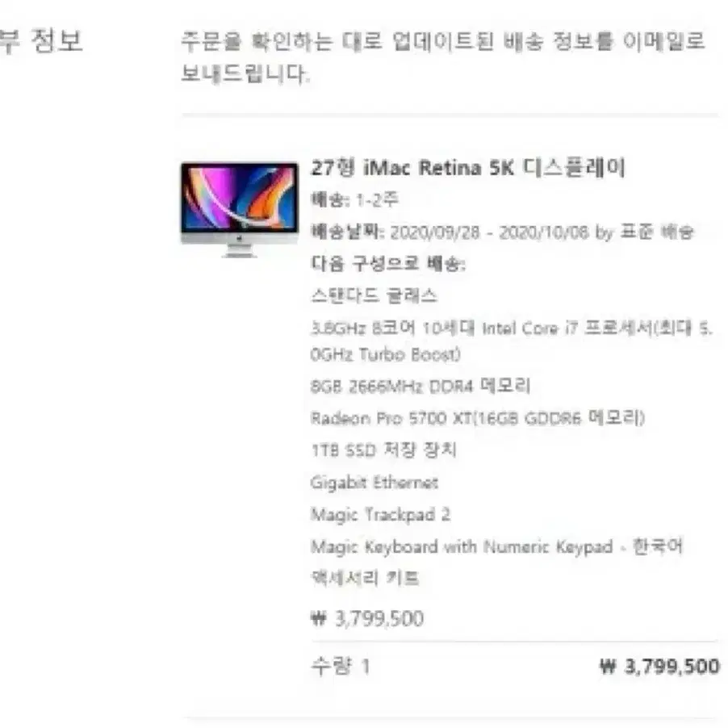728x728 pixels.
Task: Click the 부 정보 section heading
Action: [41, 41]
